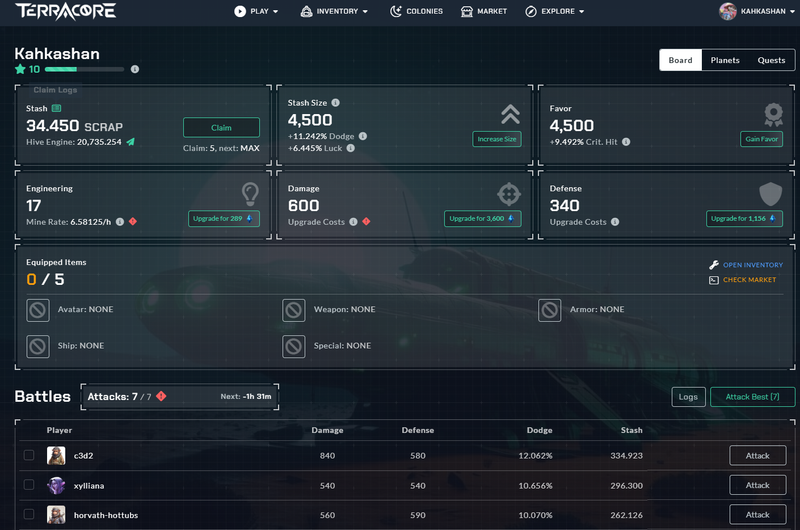
Task: Click Damage Upgrade Costs info icon
Action: tap(353, 221)
